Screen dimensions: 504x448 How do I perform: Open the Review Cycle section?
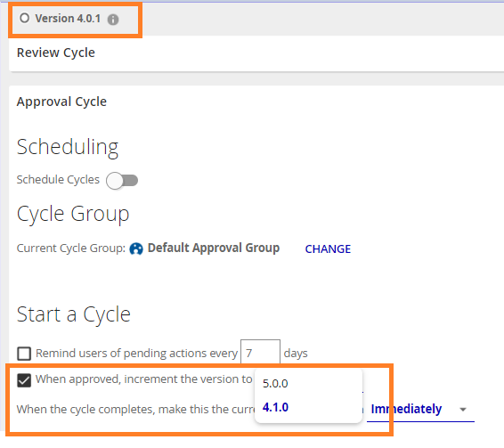point(56,53)
